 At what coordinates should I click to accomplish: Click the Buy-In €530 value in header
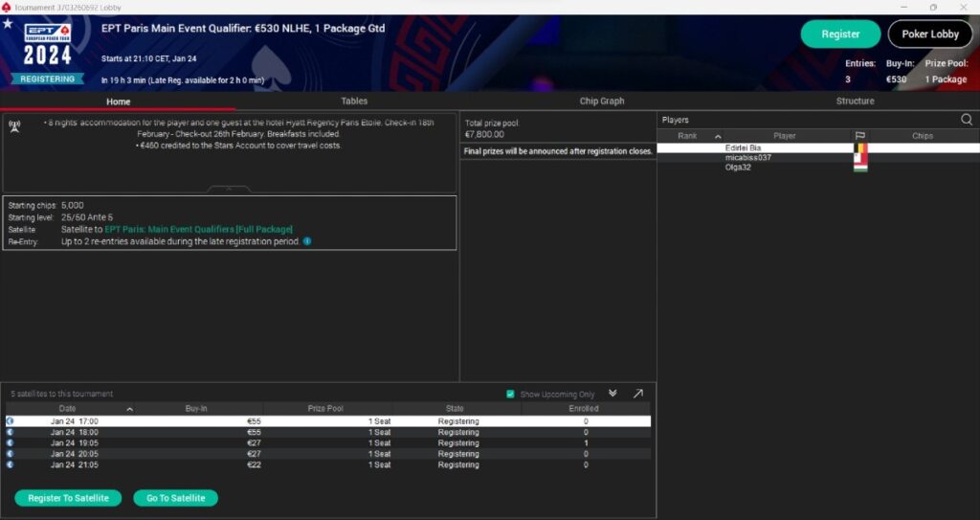[896, 79]
